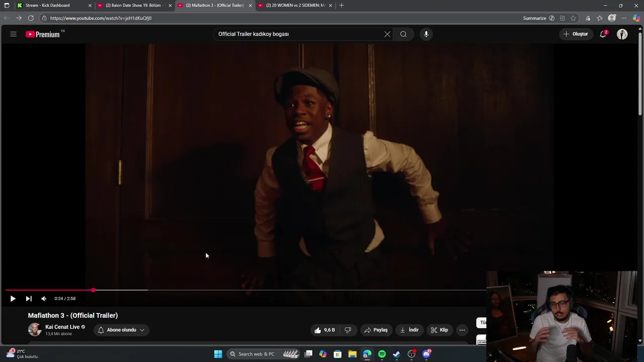Open the favorites list icon
The height and width of the screenshot is (362, 644).
600,18
